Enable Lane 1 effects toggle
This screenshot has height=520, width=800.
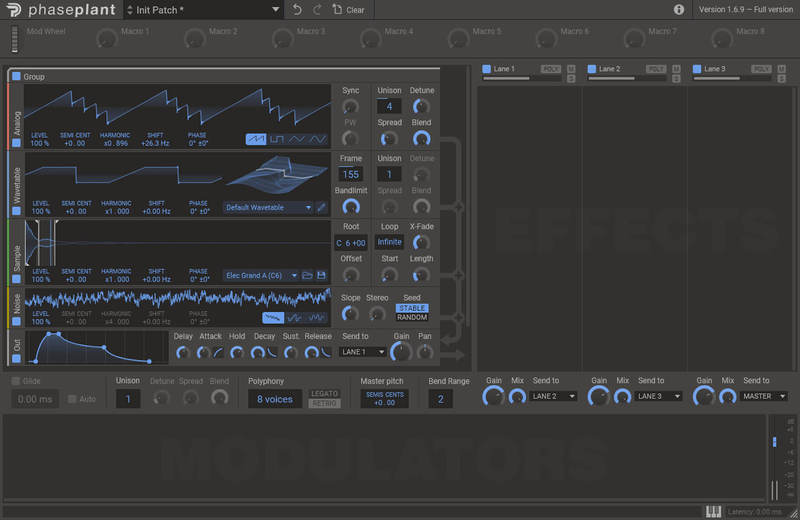point(486,69)
